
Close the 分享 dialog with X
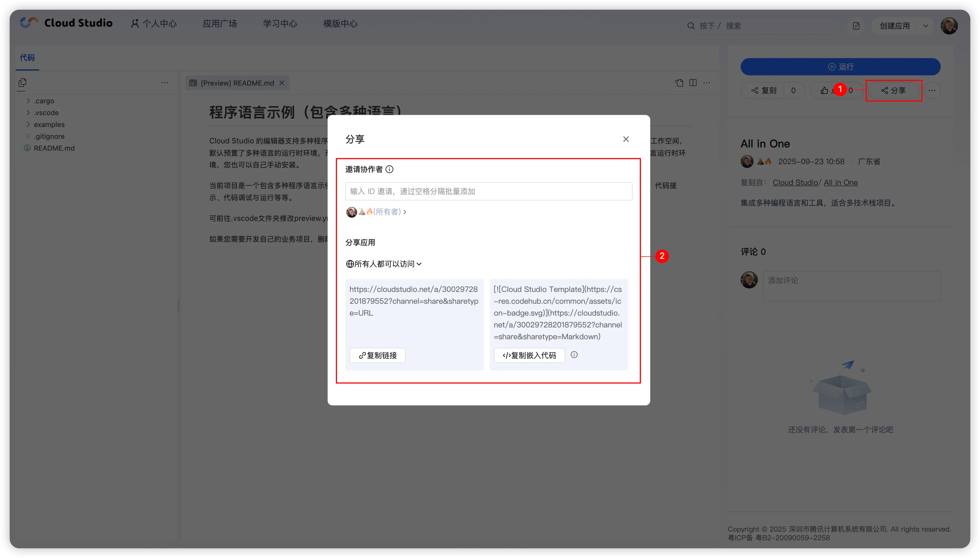626,139
